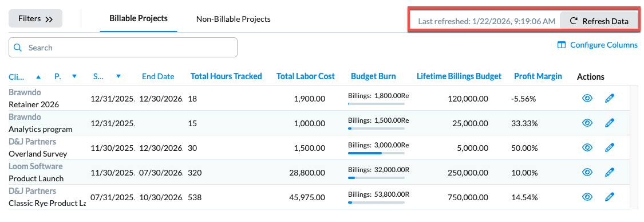Screen dimensions: 644x222
Task: Click Retainer 2026 budget burn progress bar
Action: [x=376, y=104]
